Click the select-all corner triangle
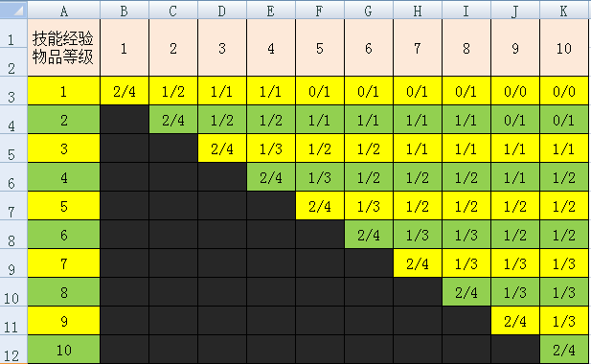The width and height of the screenshot is (591, 364). pos(13,10)
